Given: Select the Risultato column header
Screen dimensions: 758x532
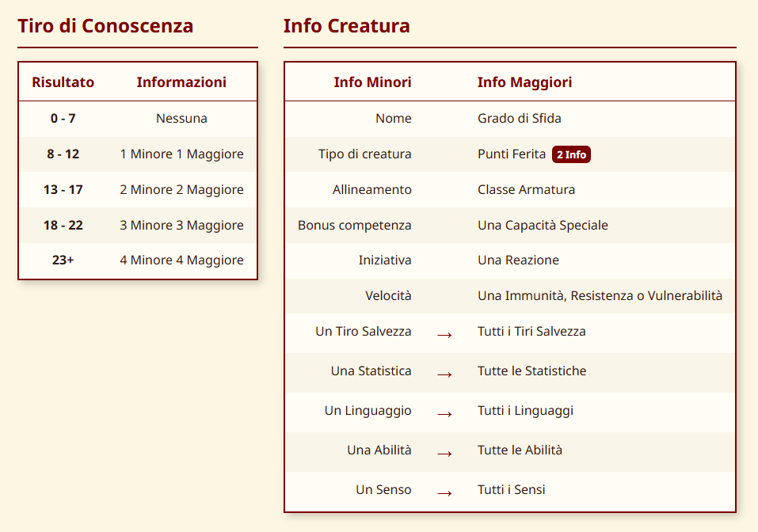Looking at the screenshot, I should coord(63,82).
